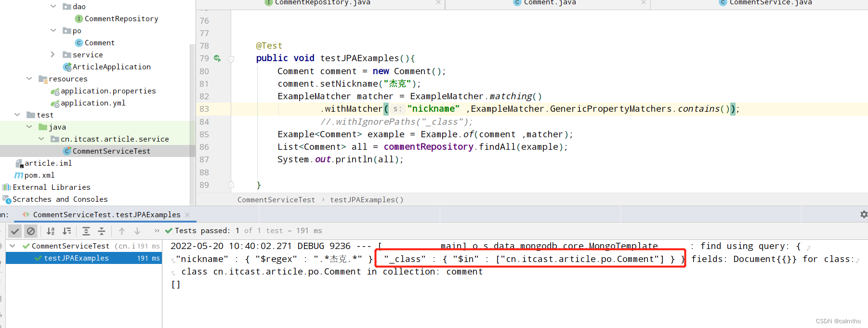The image size is (868, 328).
Task: Collapse all test results
Action: click(102, 231)
